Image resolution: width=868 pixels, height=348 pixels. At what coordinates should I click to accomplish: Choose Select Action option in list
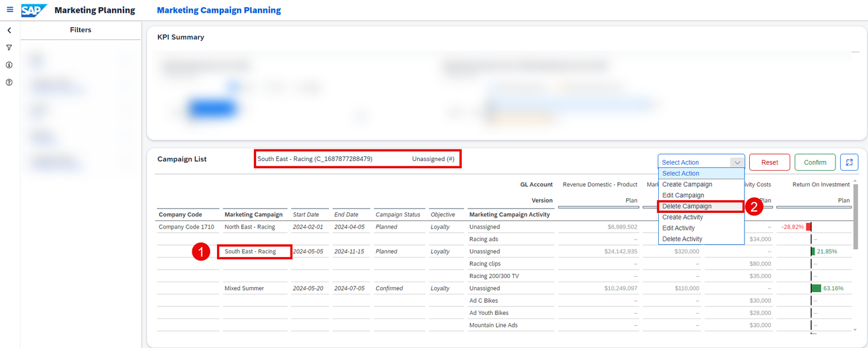coord(701,173)
